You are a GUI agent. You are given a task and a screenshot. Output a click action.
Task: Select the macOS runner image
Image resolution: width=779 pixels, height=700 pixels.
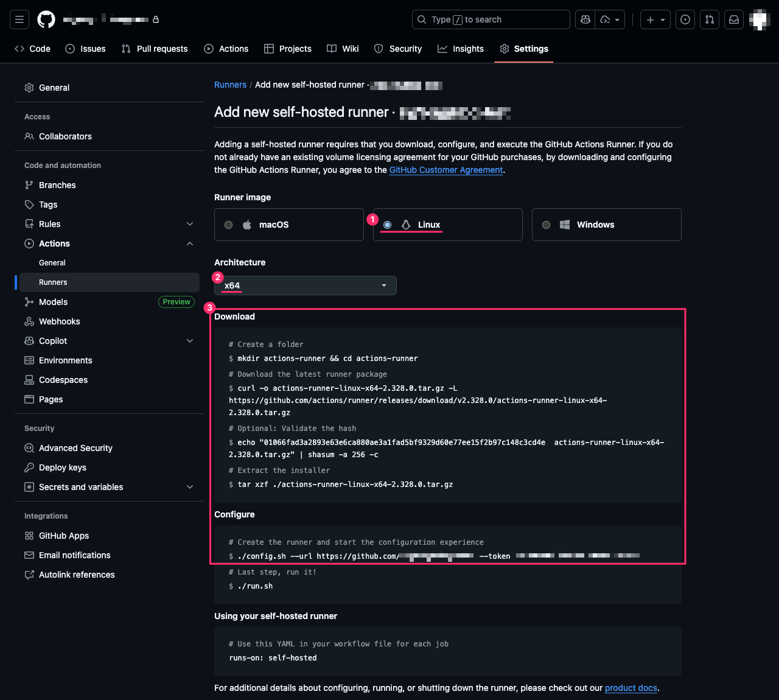(x=229, y=225)
